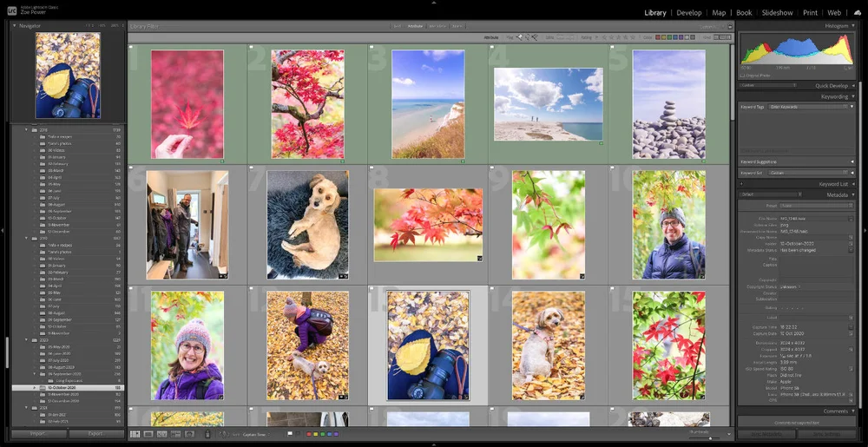Toggle the flag on cell 1 maple leaf photo
The image size is (868, 447).
coord(131,48)
